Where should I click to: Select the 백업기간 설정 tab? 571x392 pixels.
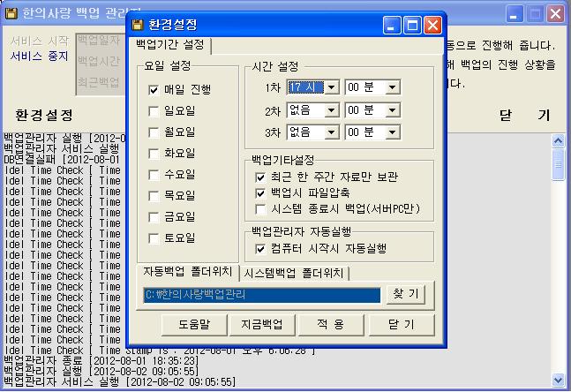coord(171,44)
